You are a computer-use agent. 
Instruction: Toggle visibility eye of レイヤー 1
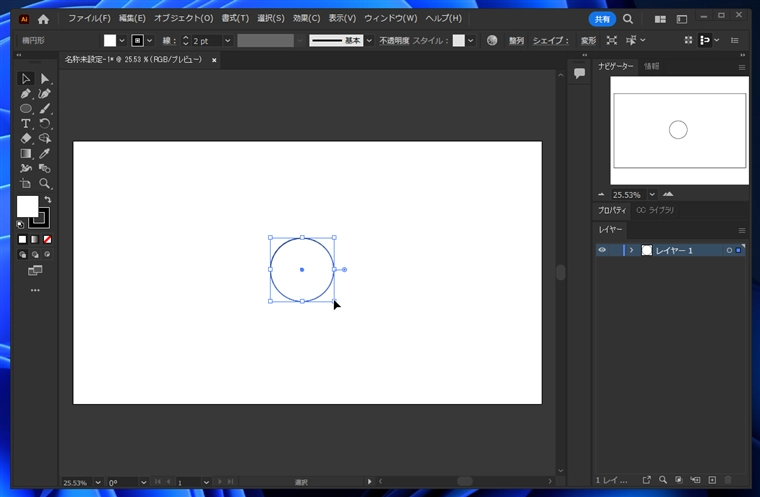click(602, 250)
